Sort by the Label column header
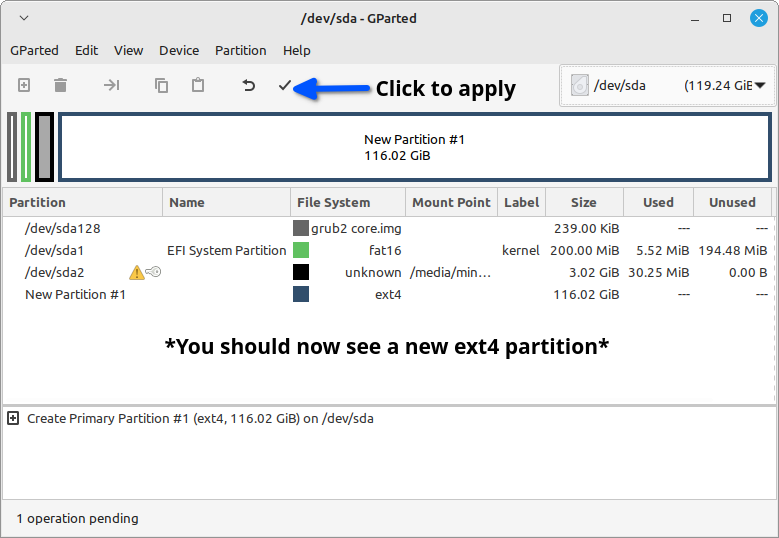Screen dimensions: 779x538 pyautogui.click(x=522, y=203)
